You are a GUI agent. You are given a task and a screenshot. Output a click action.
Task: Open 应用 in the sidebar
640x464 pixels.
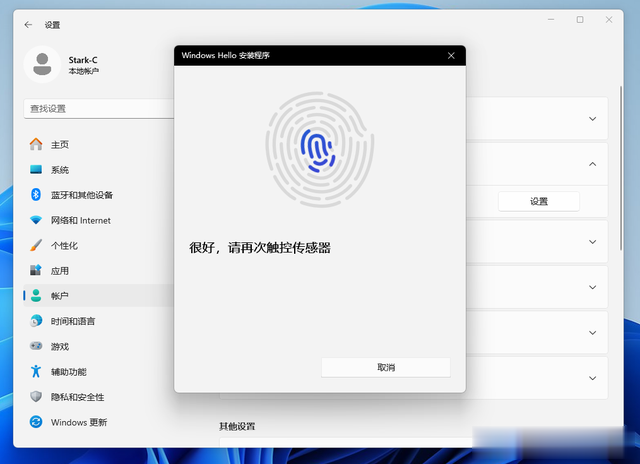99,271
